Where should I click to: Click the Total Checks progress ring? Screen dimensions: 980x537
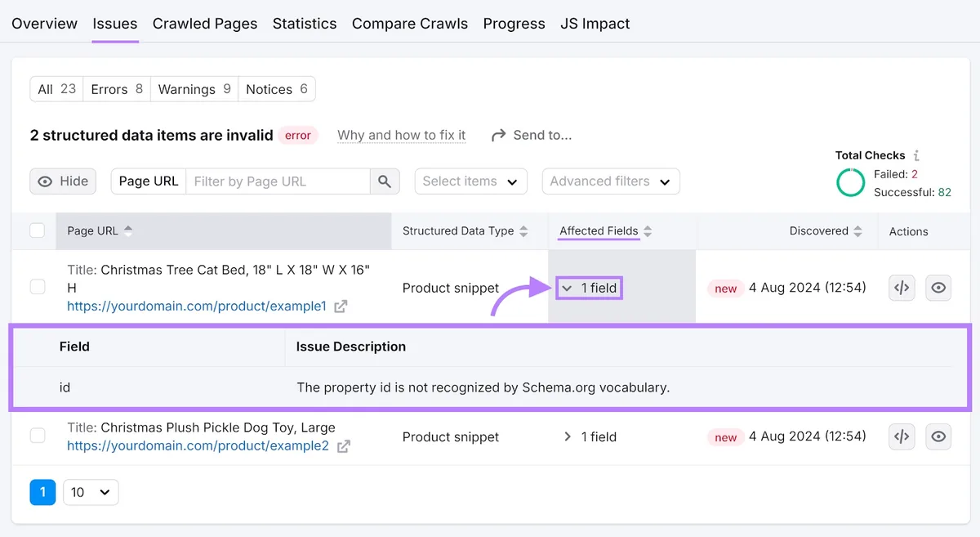point(850,182)
